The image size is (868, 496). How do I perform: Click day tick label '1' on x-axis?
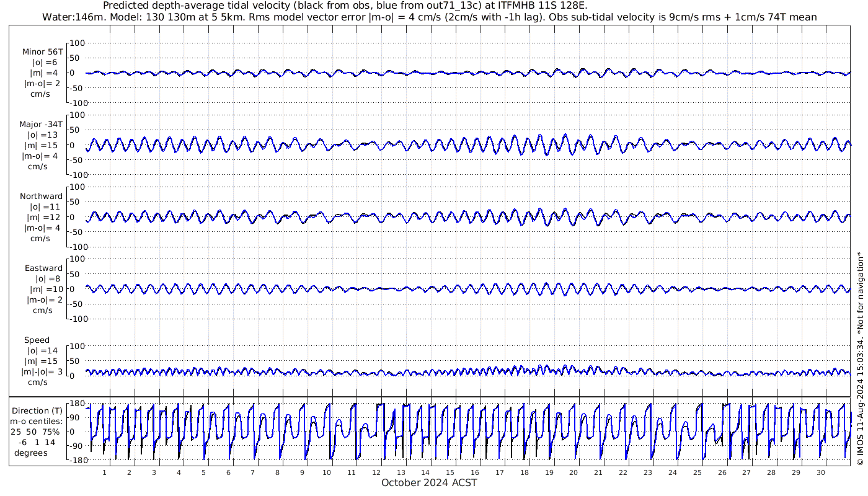[x=104, y=472]
